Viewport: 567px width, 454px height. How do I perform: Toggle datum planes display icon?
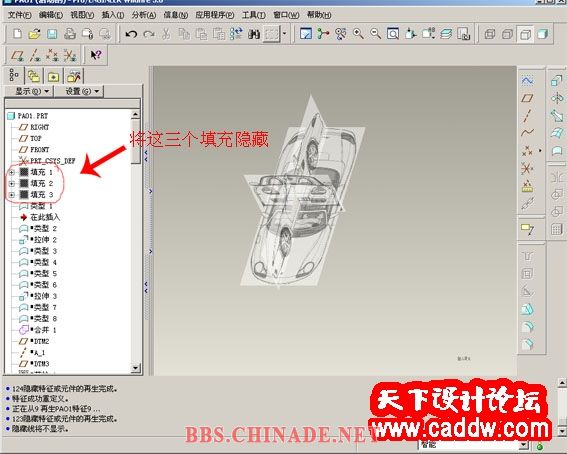click(17, 55)
